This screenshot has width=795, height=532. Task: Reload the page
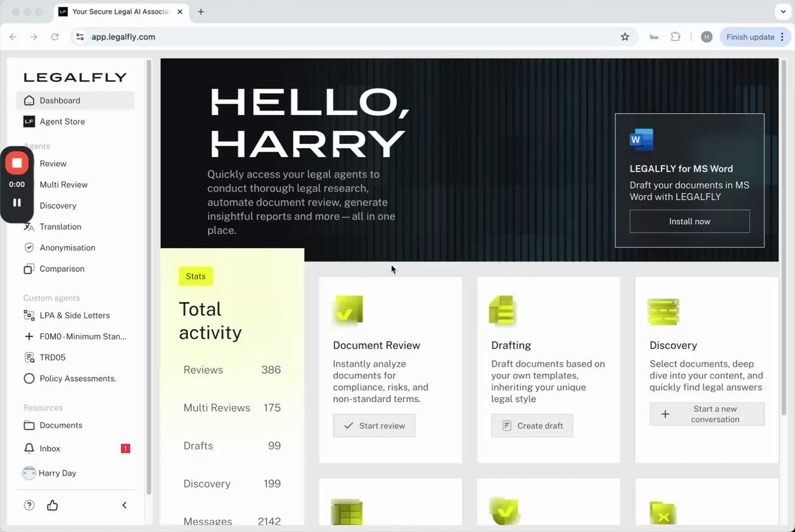coord(55,37)
